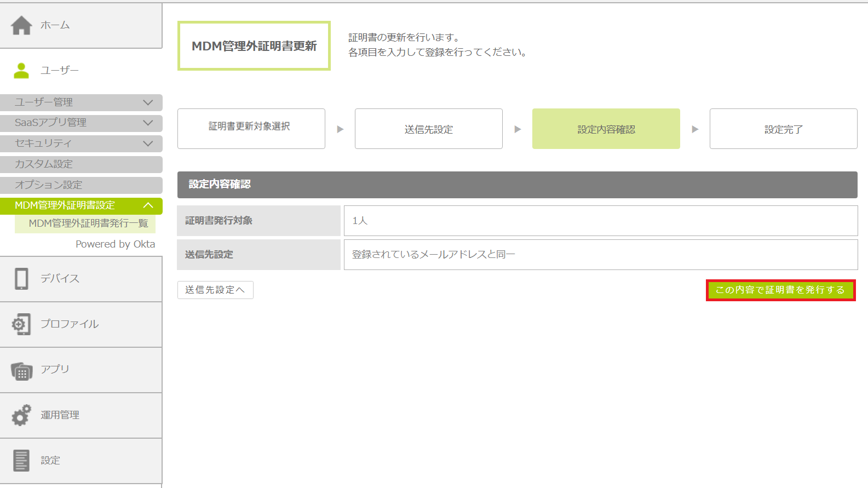
Task: Collapse the MDM管理外証明書設定 section chevron
Action: [148, 205]
